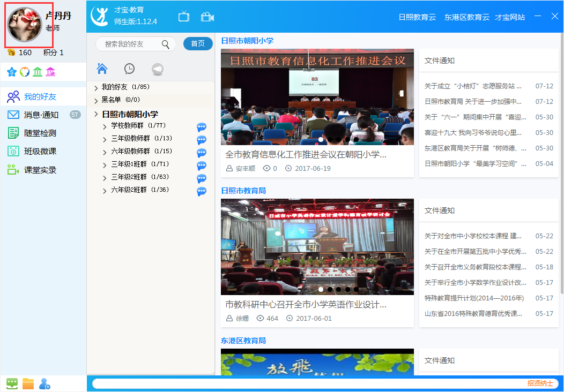The width and height of the screenshot is (564, 392).
Task: Click the 才宝·教育 logo
Action: click(x=100, y=16)
